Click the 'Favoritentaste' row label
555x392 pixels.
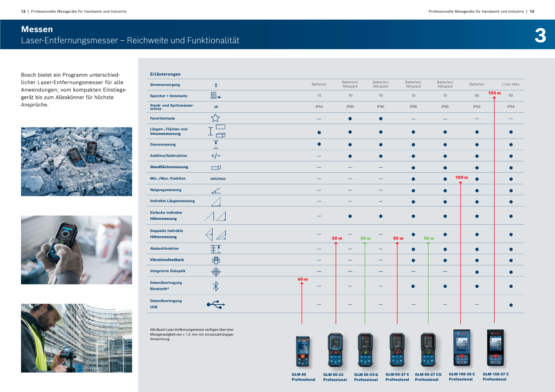(x=162, y=119)
